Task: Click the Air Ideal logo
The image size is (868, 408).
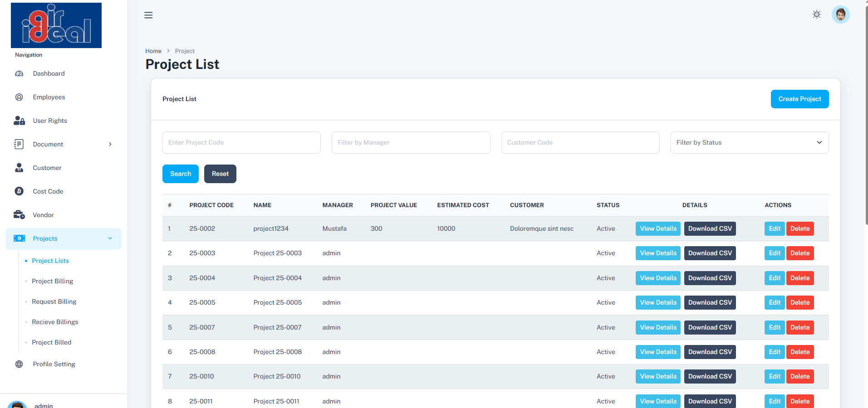Action: tap(56, 25)
